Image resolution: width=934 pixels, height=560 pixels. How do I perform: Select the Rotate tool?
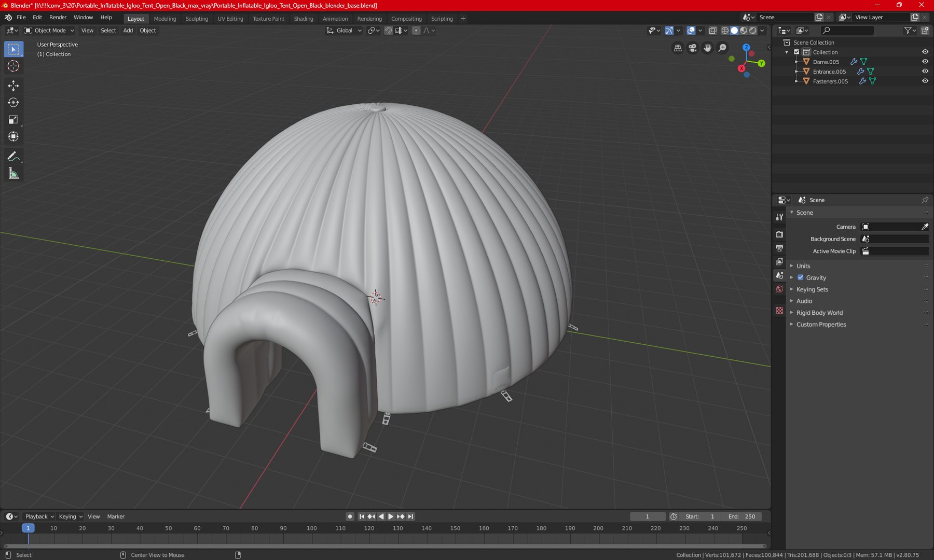pyautogui.click(x=13, y=103)
